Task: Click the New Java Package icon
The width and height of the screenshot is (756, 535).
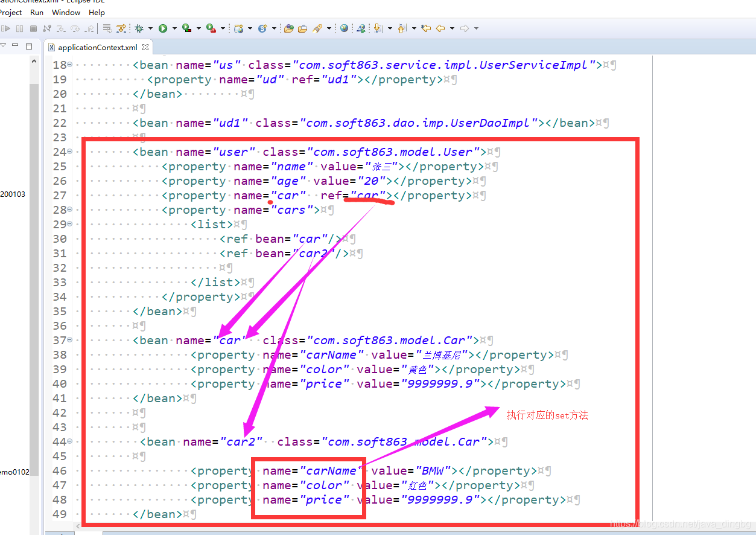Action: tap(238, 28)
